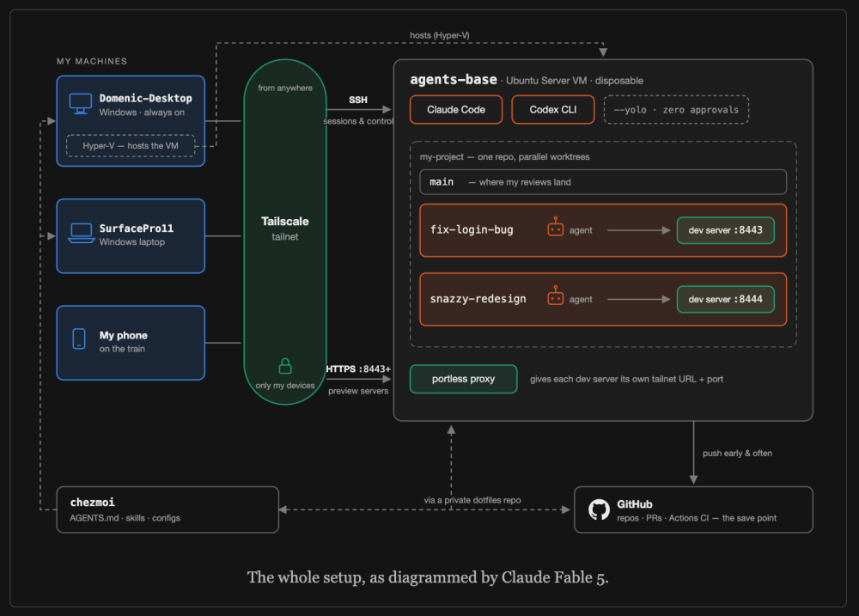This screenshot has width=859, height=616.
Task: Click the agents-base heading
Action: 454,79
